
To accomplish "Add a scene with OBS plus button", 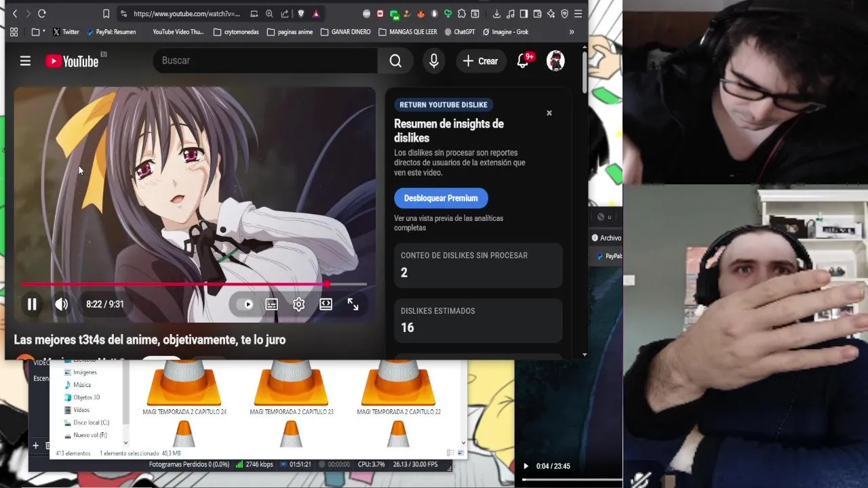I will [36, 445].
